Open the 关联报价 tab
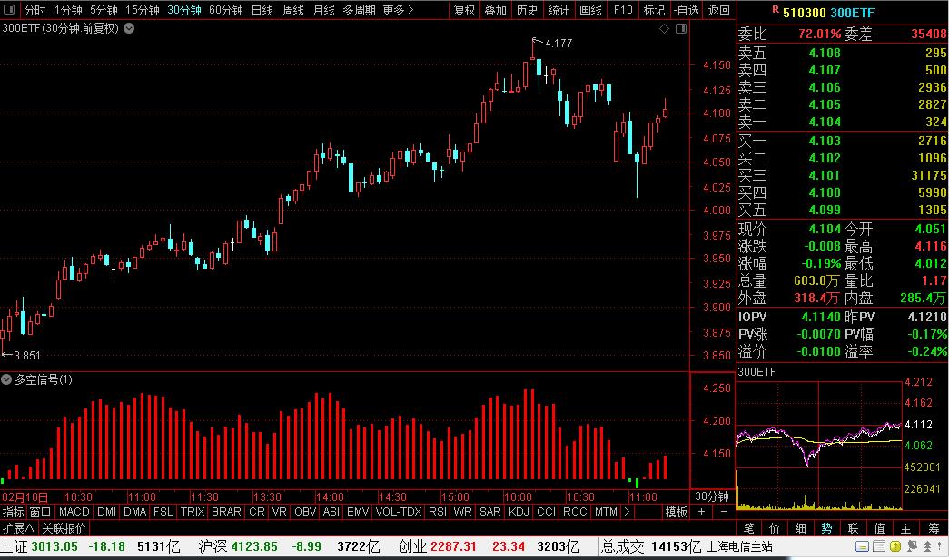The width and height of the screenshot is (949, 560). tap(64, 528)
